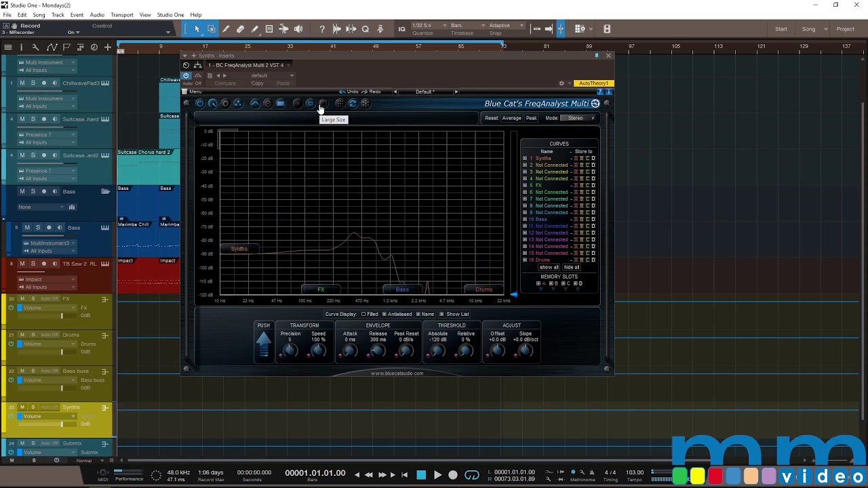The height and width of the screenshot is (488, 868).
Task: Choose the Eraser tool
Action: (x=240, y=29)
